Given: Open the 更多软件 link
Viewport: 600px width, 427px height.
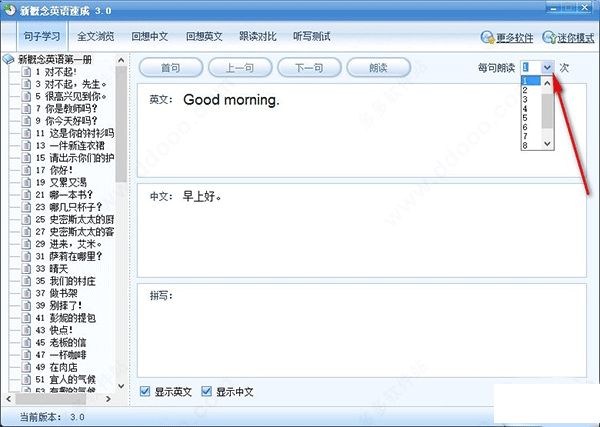Looking at the screenshot, I should 514,38.
